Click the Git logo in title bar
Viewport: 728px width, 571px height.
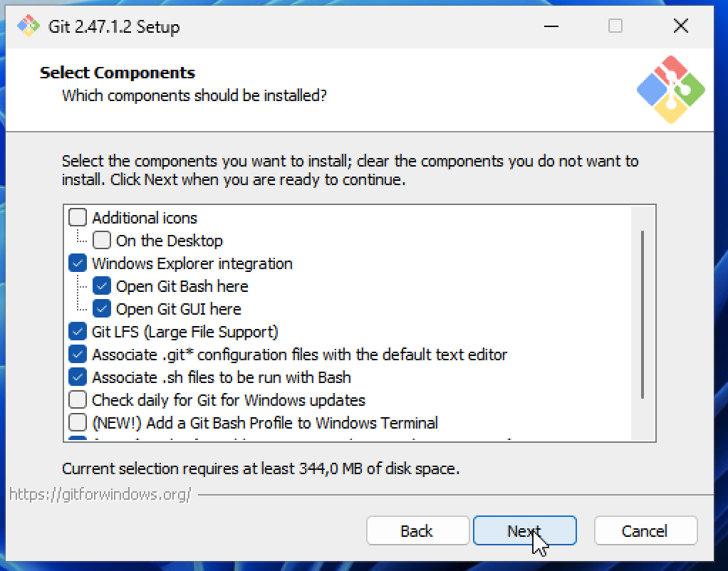coord(28,26)
